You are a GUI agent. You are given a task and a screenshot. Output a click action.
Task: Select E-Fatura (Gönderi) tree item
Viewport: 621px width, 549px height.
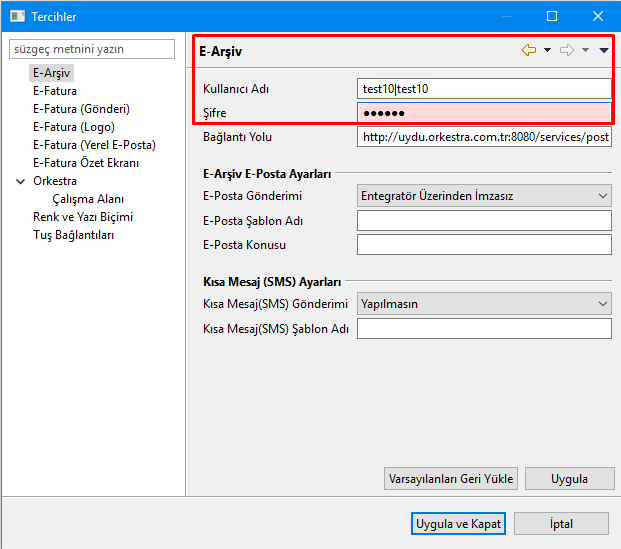click(81, 109)
